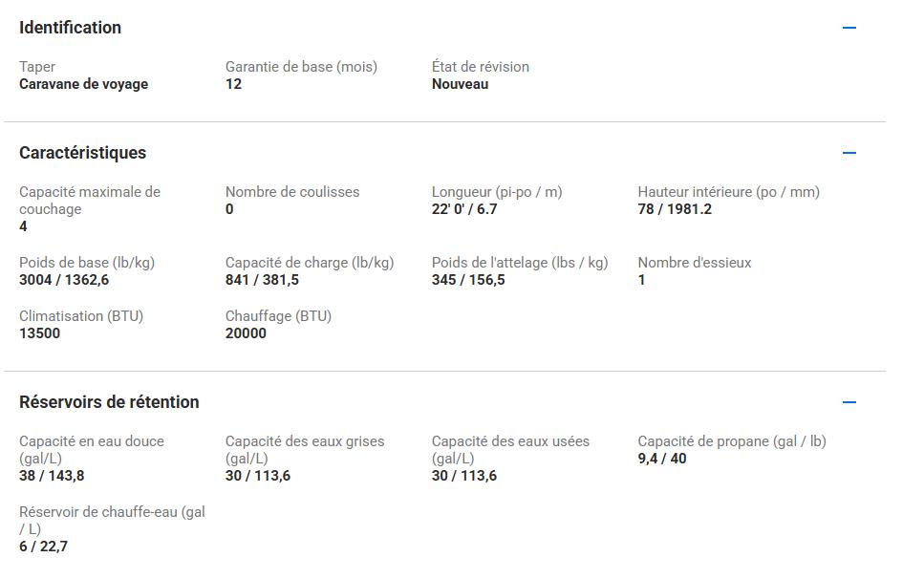The width and height of the screenshot is (924, 579).
Task: Click the Identification section heading
Action: coord(70,28)
